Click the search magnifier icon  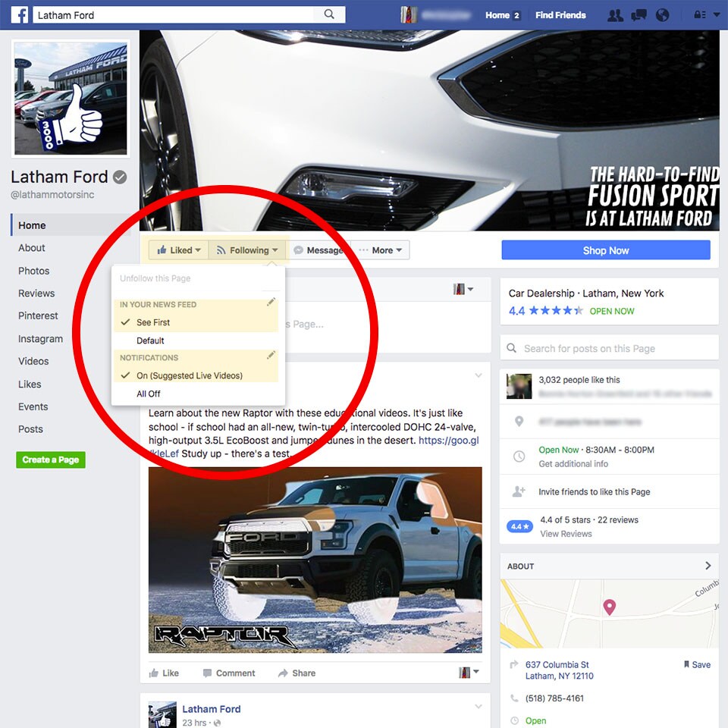pos(329,14)
